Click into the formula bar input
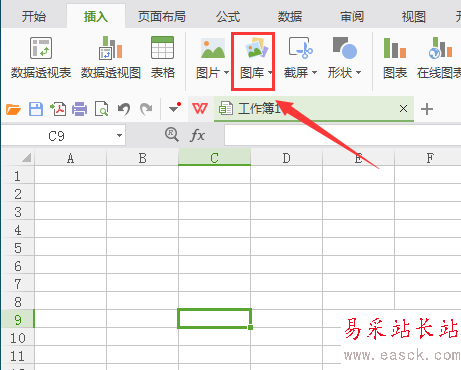Screen dimensions: 461x370 pos(342,135)
